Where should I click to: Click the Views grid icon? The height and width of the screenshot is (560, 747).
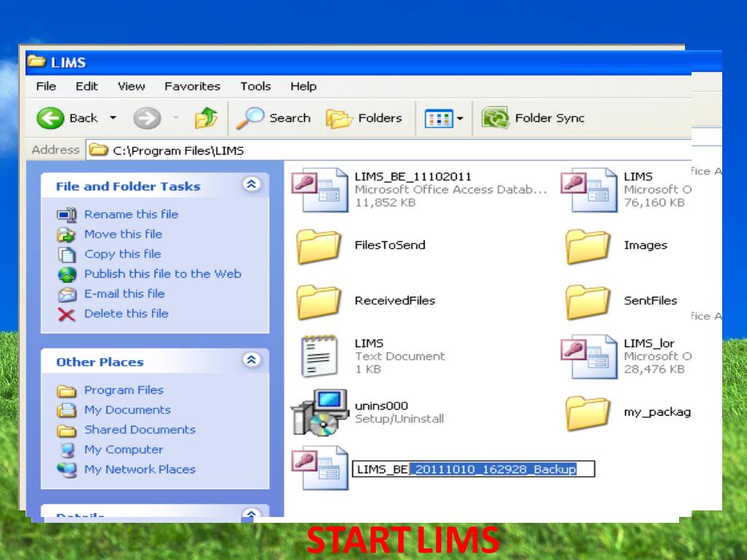[438, 118]
